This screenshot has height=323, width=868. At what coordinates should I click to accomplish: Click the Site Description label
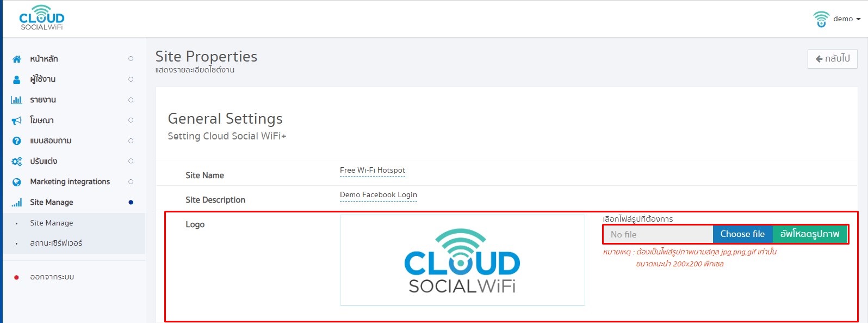coord(215,200)
